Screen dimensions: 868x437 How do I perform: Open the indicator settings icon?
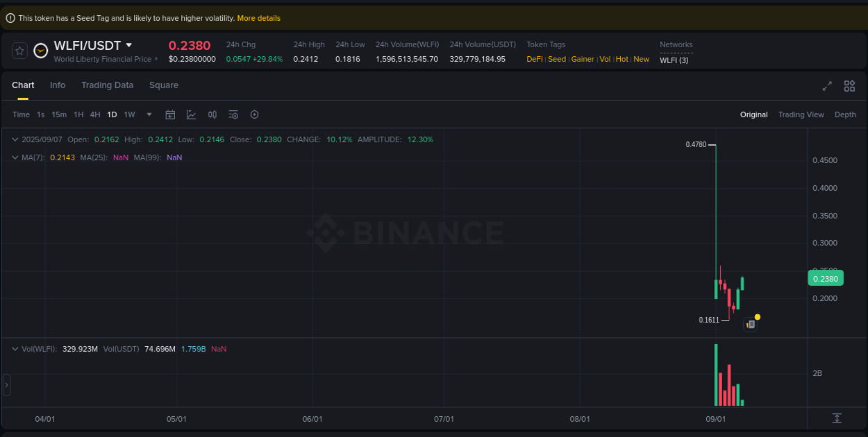click(x=233, y=114)
